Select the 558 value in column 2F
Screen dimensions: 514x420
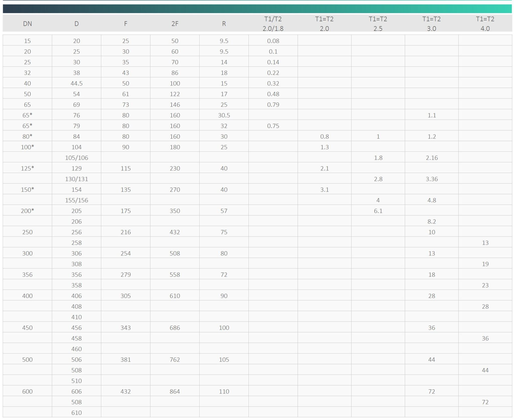[175, 275]
